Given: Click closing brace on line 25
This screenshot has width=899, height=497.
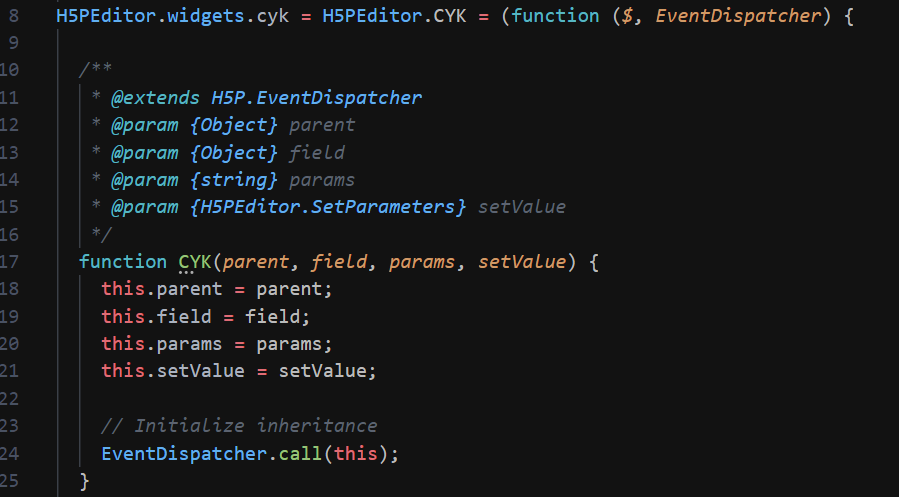Looking at the screenshot, I should 84,481.
